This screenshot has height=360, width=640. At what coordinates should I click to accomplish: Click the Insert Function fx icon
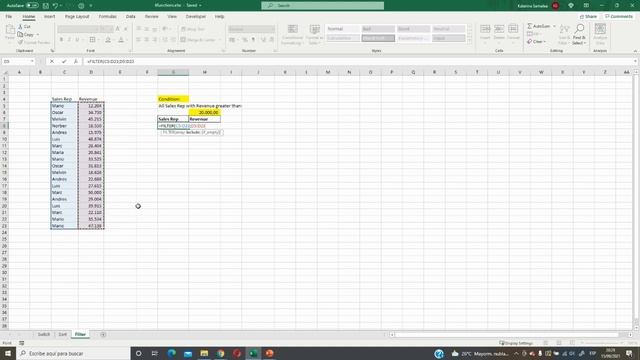[x=76, y=61]
